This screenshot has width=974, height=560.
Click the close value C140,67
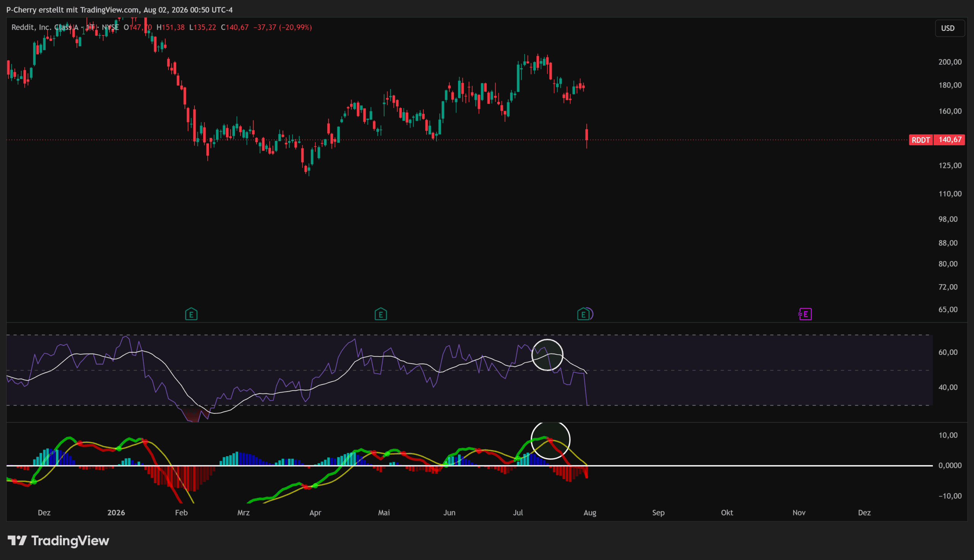click(235, 27)
